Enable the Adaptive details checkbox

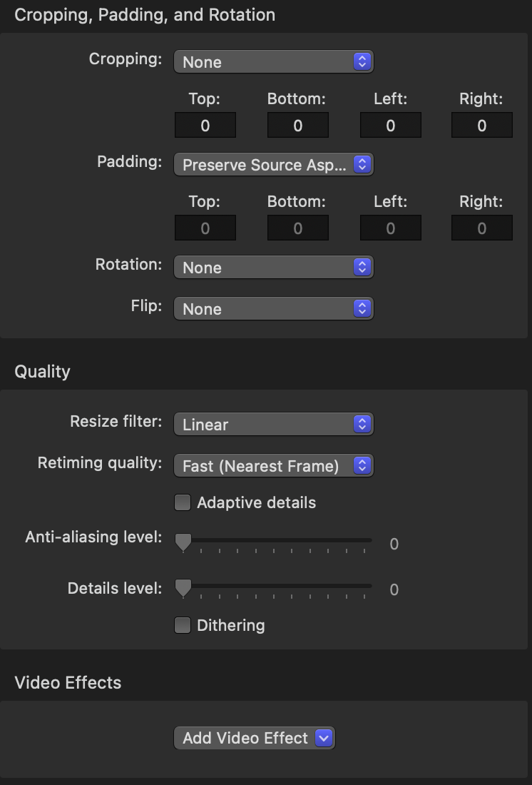pyautogui.click(x=183, y=503)
